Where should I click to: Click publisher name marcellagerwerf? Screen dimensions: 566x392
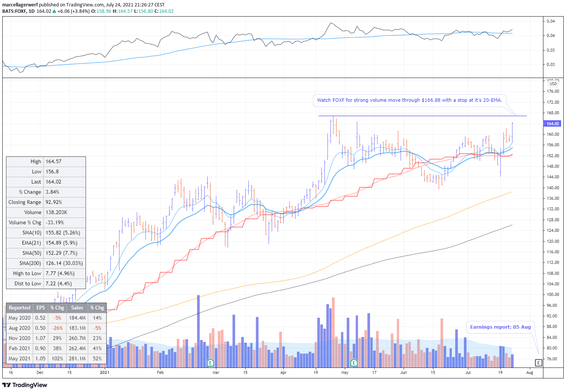20,5
